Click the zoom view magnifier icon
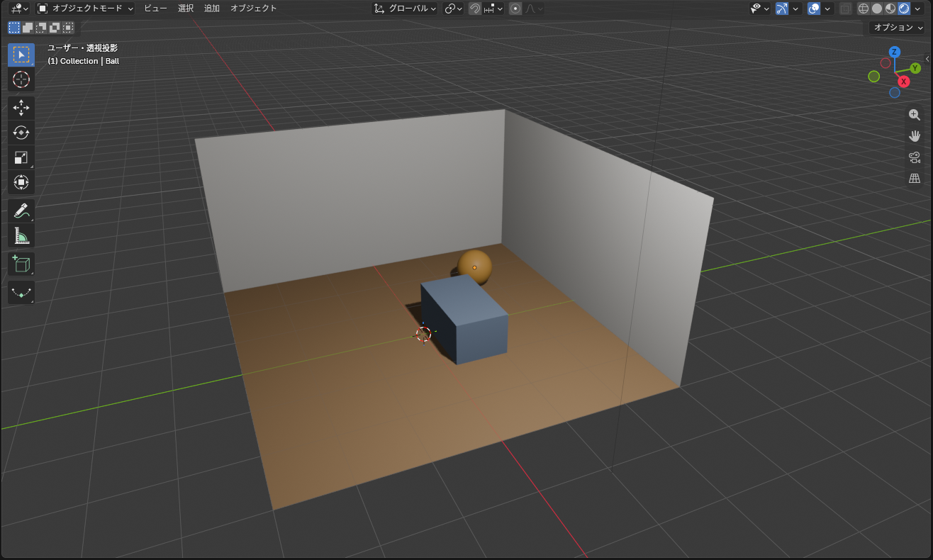The image size is (933, 560). pos(915,115)
